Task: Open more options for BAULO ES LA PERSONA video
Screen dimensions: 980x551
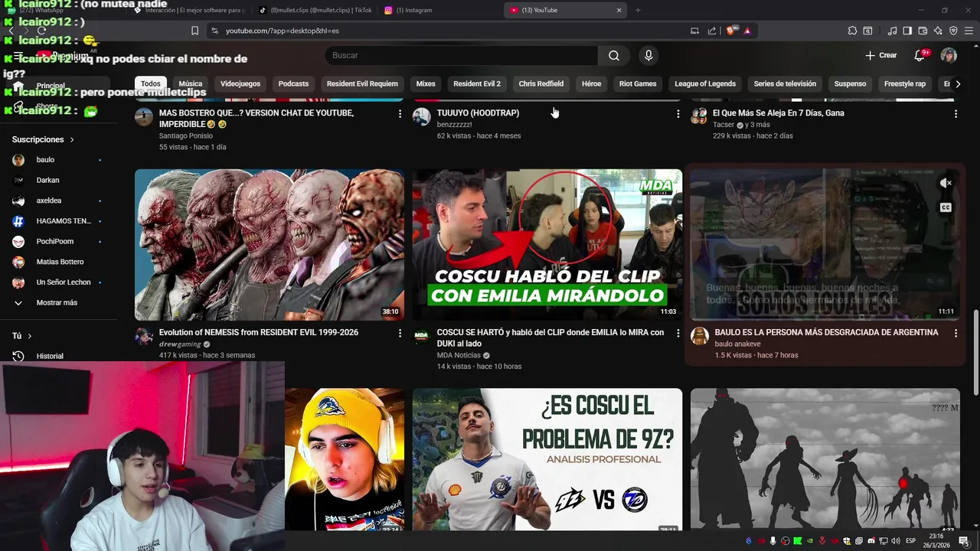Action: pos(955,333)
